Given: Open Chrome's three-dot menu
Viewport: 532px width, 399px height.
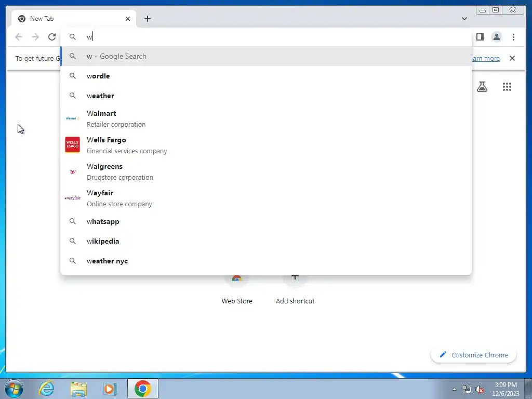Looking at the screenshot, I should pos(513,37).
